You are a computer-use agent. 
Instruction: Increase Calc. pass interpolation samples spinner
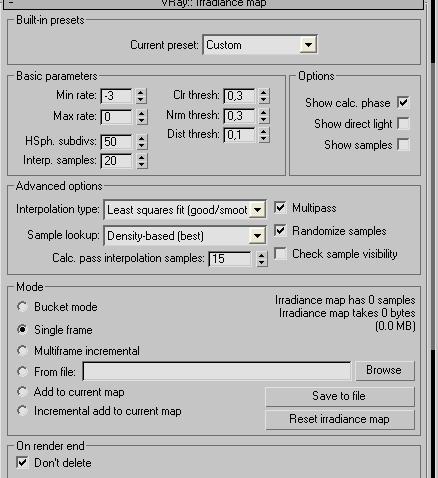[x=262, y=255]
